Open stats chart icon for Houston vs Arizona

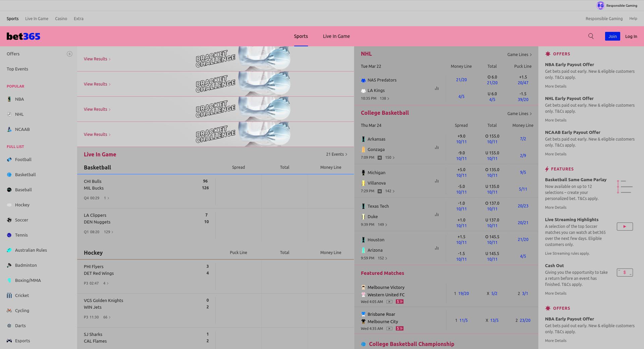[437, 248]
